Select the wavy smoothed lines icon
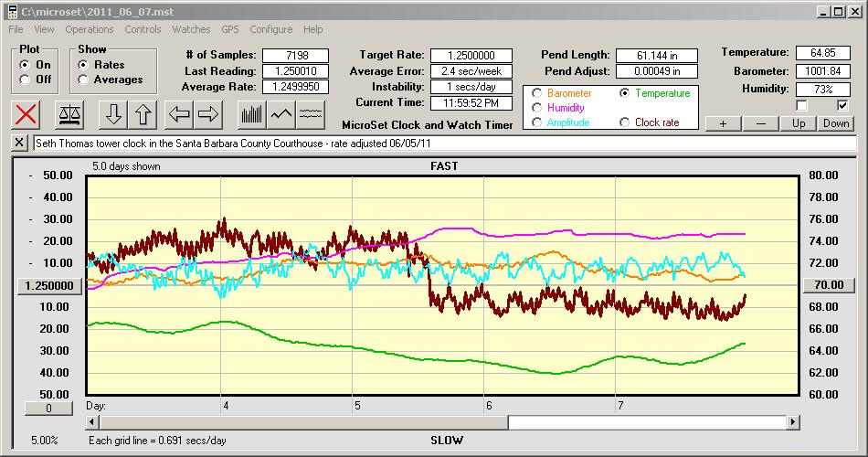Image resolution: width=868 pixels, height=457 pixels. [x=311, y=114]
